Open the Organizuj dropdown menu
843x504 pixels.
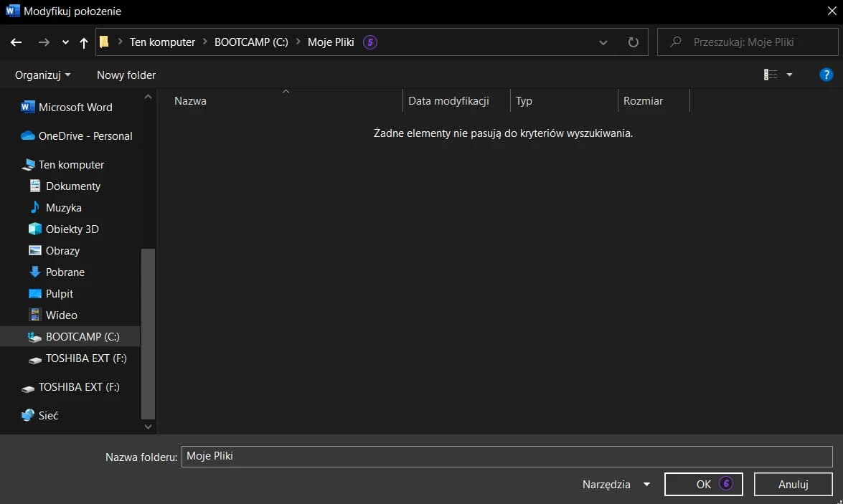tap(42, 75)
